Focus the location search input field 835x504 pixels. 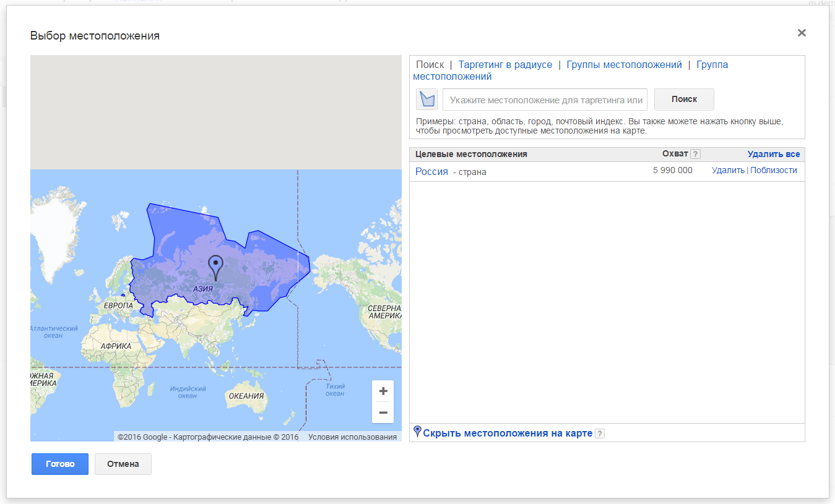click(x=545, y=100)
